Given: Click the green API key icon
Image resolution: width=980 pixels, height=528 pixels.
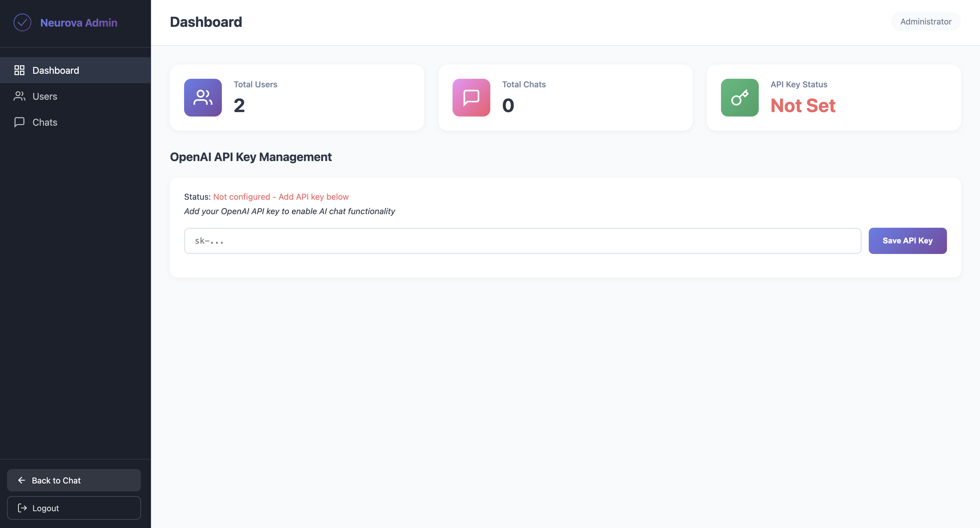Looking at the screenshot, I should point(739,97).
